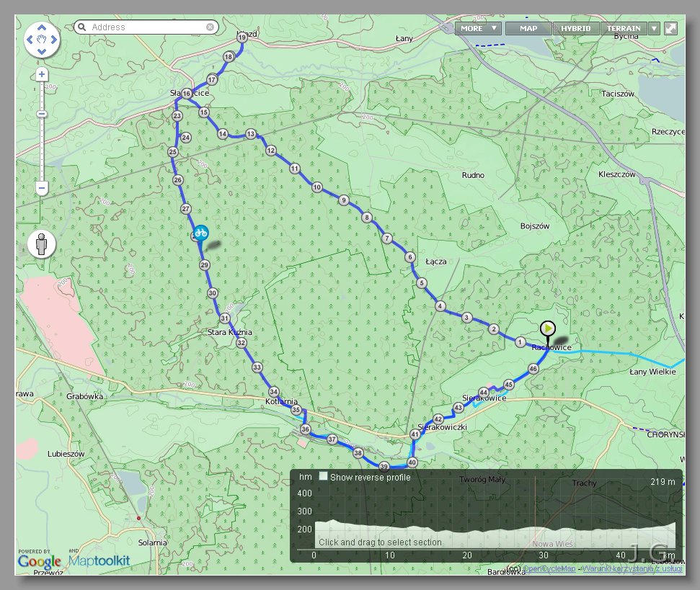Image resolution: width=700 pixels, height=590 pixels.
Task: Select kilometer marker 36
Action: tap(306, 429)
